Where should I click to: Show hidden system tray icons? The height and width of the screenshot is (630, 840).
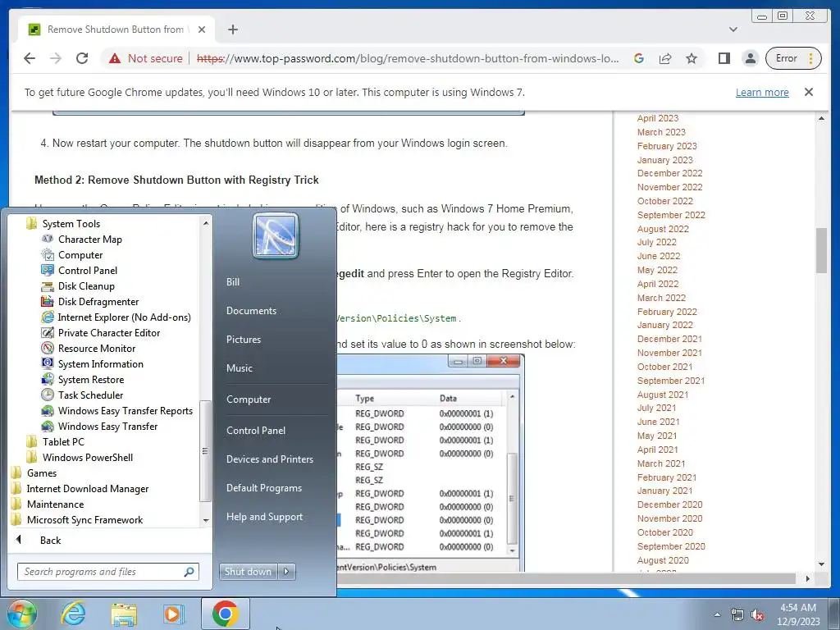(x=717, y=615)
